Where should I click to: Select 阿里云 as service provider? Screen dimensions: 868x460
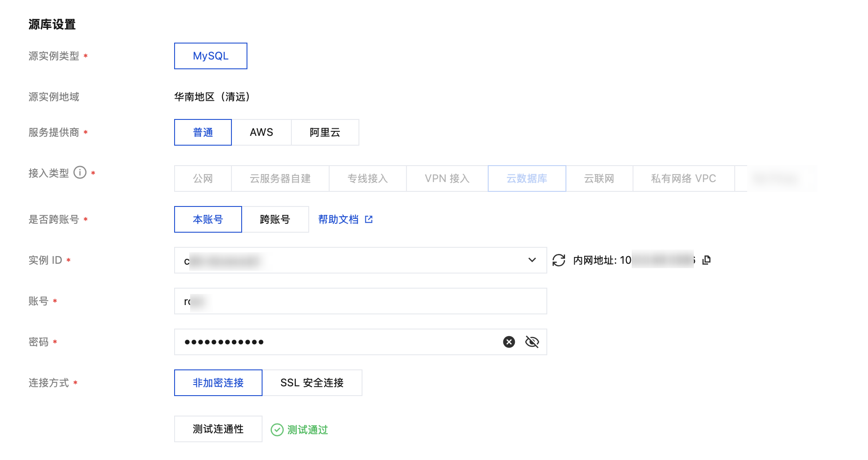click(325, 132)
